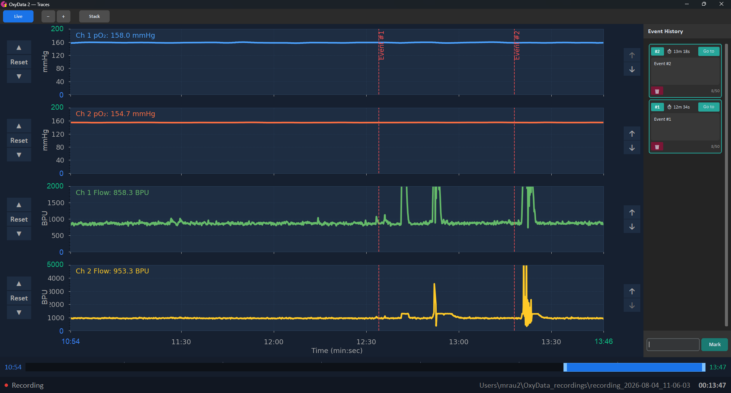
Task: Click the up triangle beside Ch 2 pO₂
Action: (19, 126)
